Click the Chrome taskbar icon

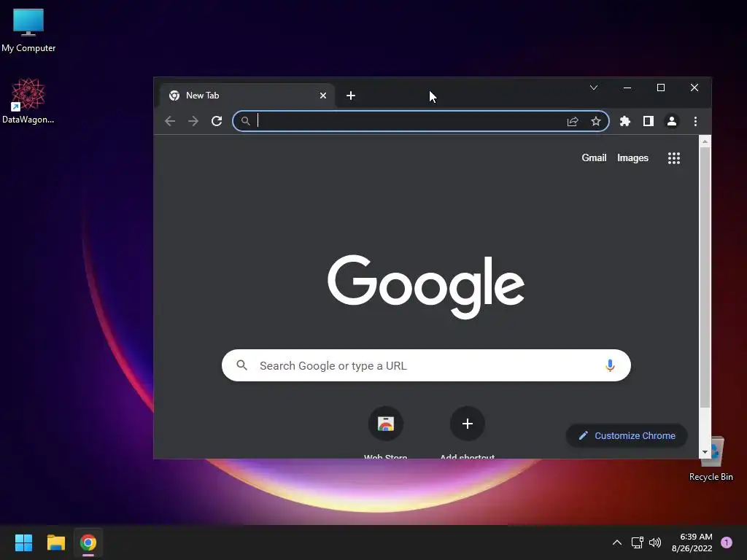click(x=88, y=542)
